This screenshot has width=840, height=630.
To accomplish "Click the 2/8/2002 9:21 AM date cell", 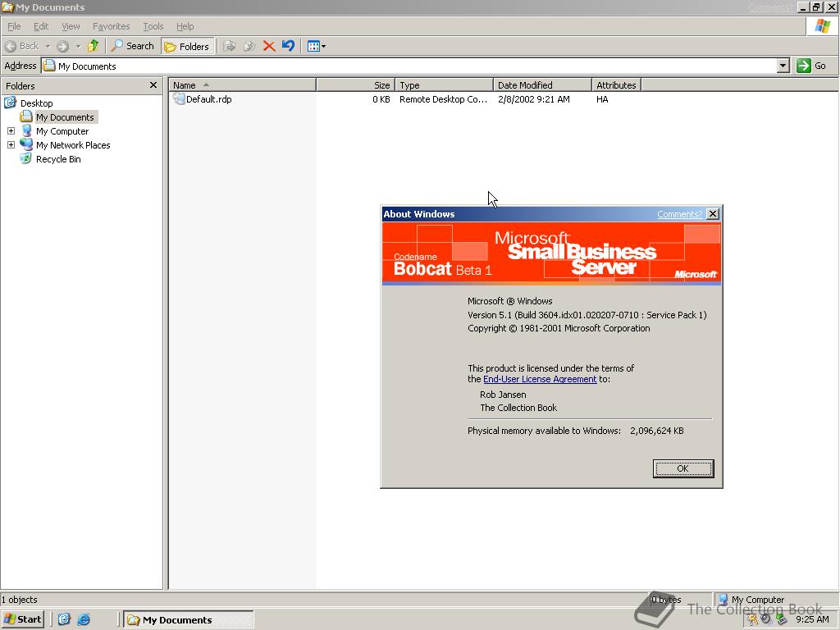I will coord(533,99).
